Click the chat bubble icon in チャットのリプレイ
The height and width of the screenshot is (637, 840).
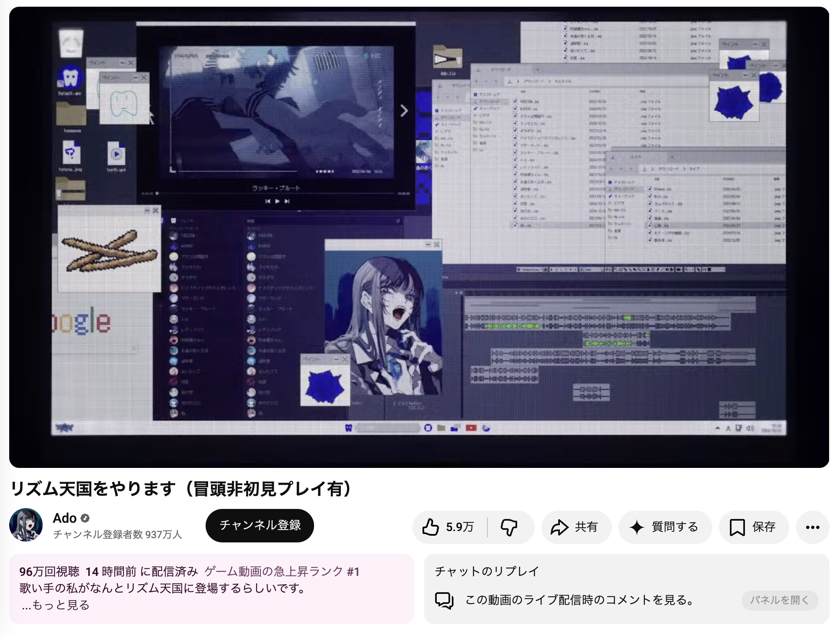[444, 600]
